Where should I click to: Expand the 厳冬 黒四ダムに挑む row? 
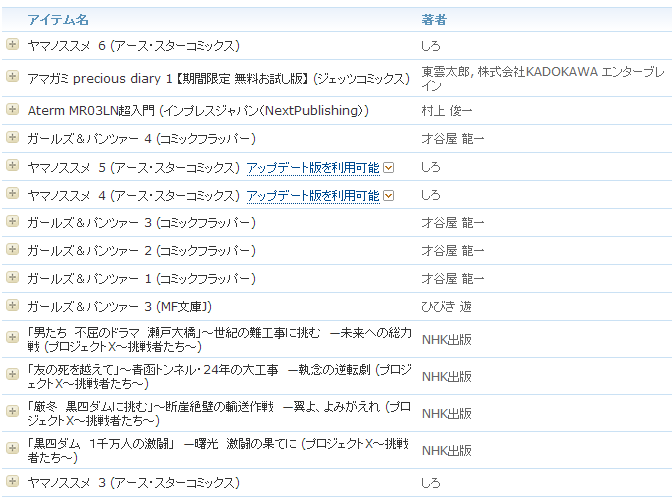click(12, 411)
